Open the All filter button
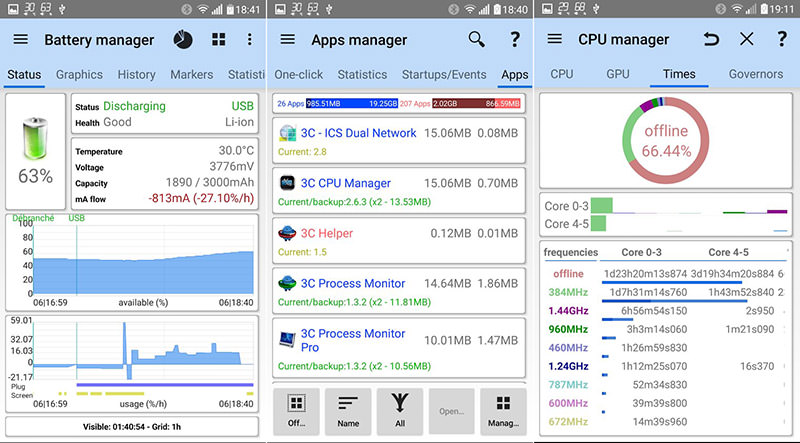 (x=400, y=412)
